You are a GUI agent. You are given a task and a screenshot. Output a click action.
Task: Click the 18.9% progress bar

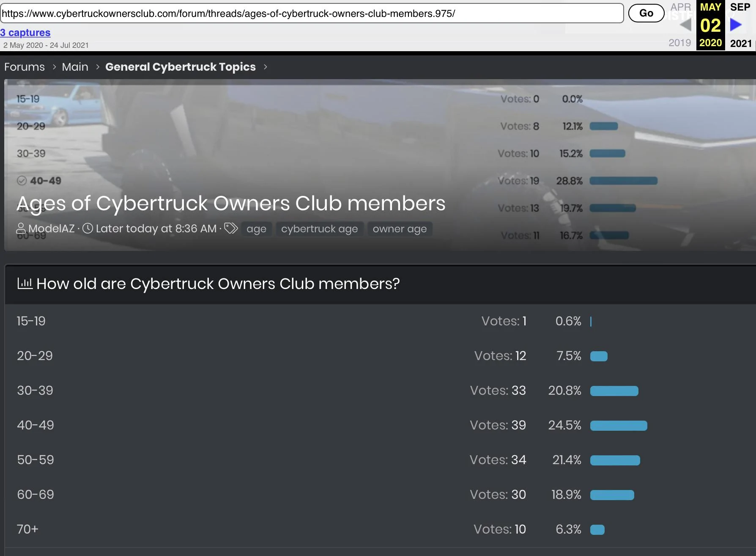[612, 495]
